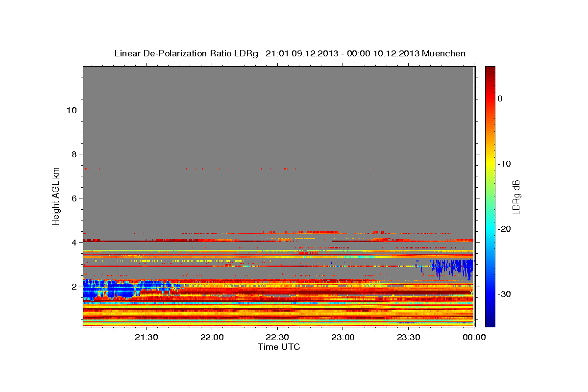The height and width of the screenshot is (392, 588).
Task: Click the colorbar value label 0
Action: tap(500, 98)
